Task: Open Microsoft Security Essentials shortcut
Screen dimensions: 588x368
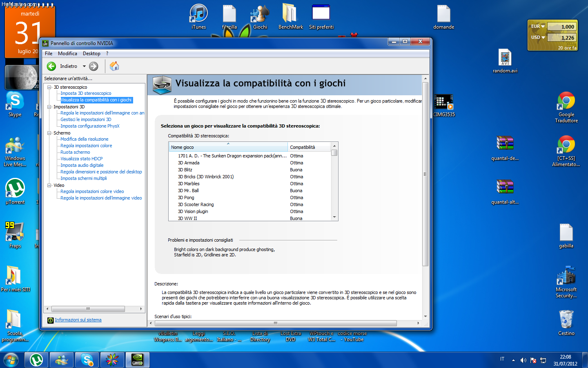Action: tap(566, 282)
